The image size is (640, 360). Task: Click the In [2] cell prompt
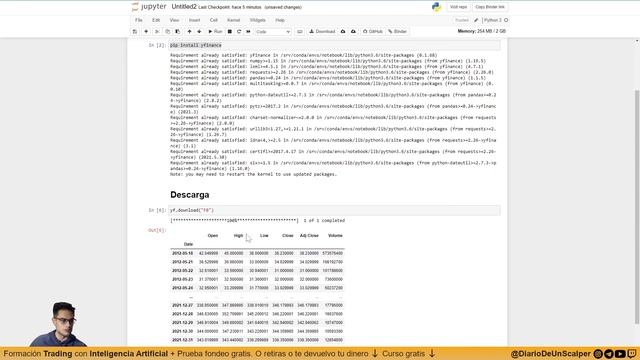point(157,45)
